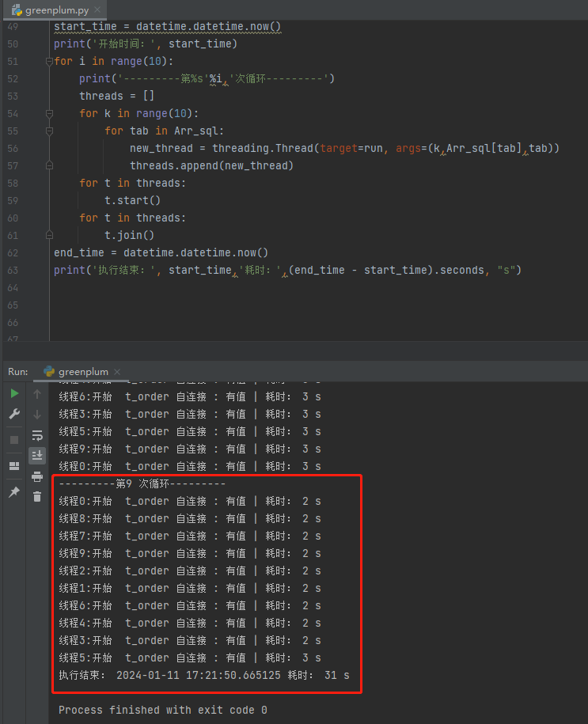This screenshot has width=588, height=724.
Task: Click the Python icon on greenplum Run tab
Action: coord(49,371)
